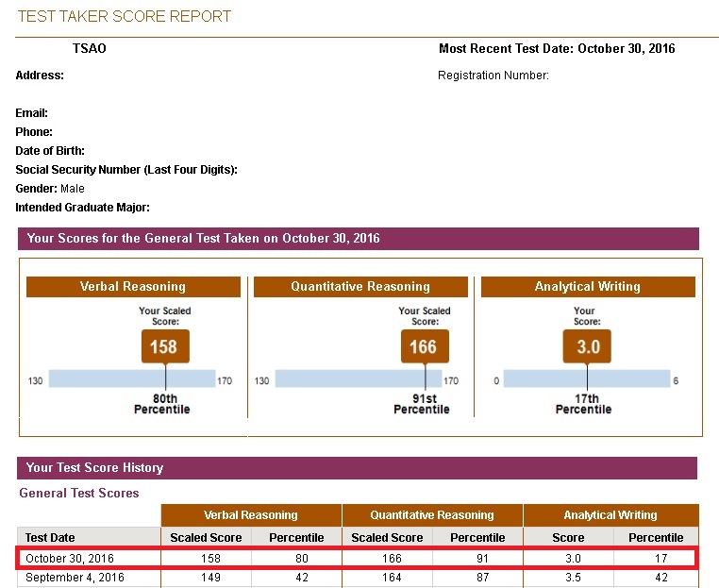719x588 pixels.
Task: Click the 17 writing percentile cell
Action: [660, 559]
